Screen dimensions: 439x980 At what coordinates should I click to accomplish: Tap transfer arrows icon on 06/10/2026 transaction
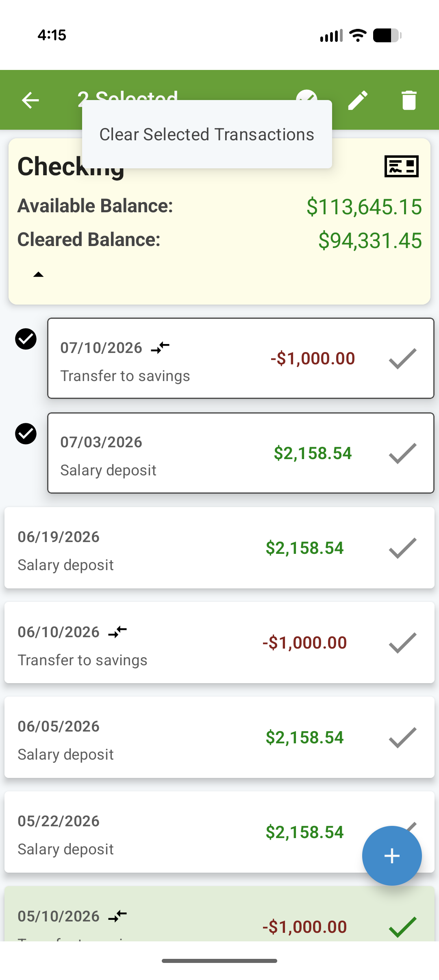click(x=117, y=632)
